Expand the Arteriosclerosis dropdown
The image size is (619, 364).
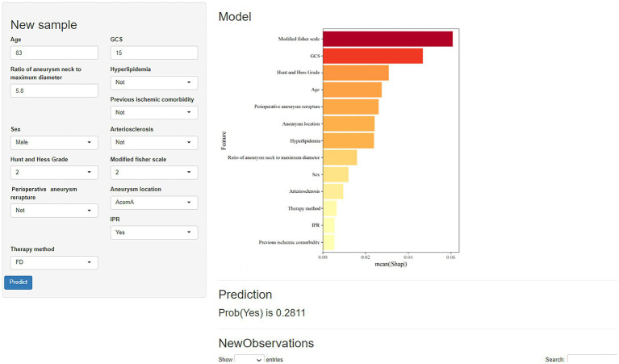[154, 143]
